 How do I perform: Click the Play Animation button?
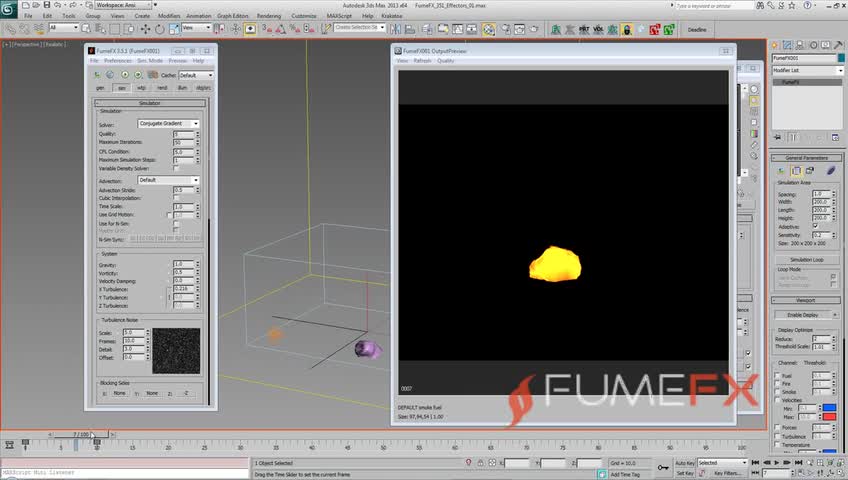[x=777, y=463]
